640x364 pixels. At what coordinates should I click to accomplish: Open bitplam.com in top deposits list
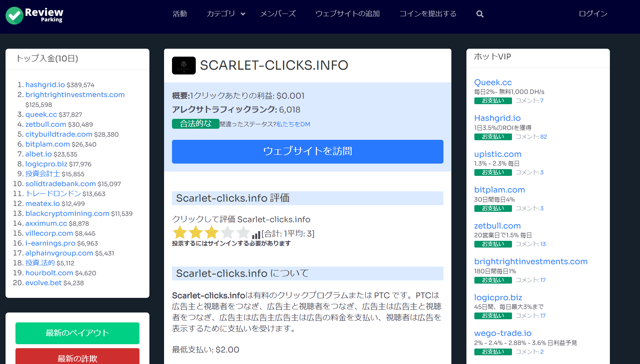coord(48,144)
